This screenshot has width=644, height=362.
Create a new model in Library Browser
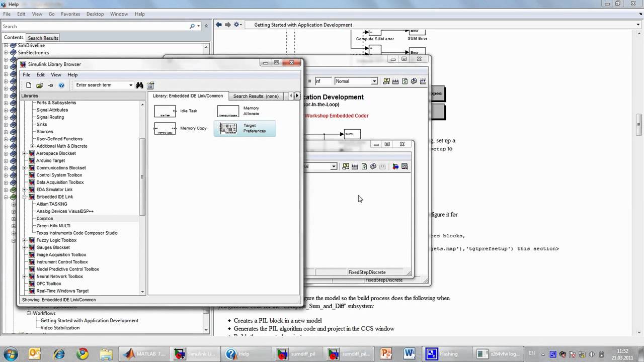point(29,85)
